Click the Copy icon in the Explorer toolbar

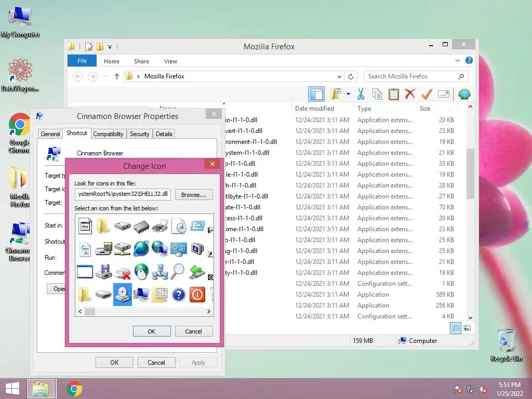[377, 94]
